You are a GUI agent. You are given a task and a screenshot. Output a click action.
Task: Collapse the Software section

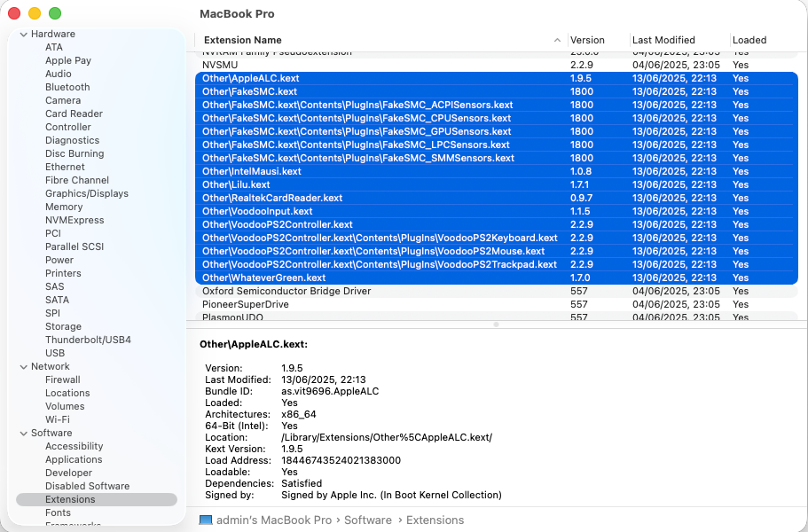[x=24, y=433]
